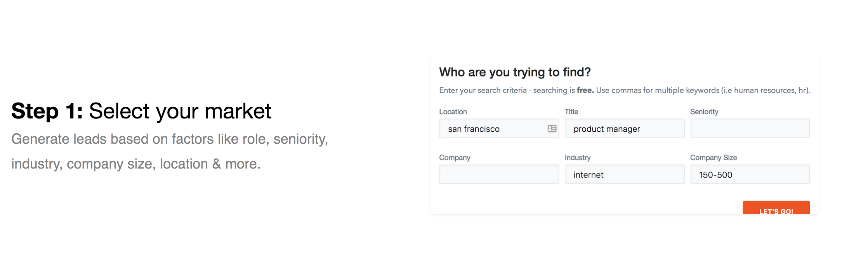Click the Seniority field label
The height and width of the screenshot is (254, 868).
click(704, 112)
